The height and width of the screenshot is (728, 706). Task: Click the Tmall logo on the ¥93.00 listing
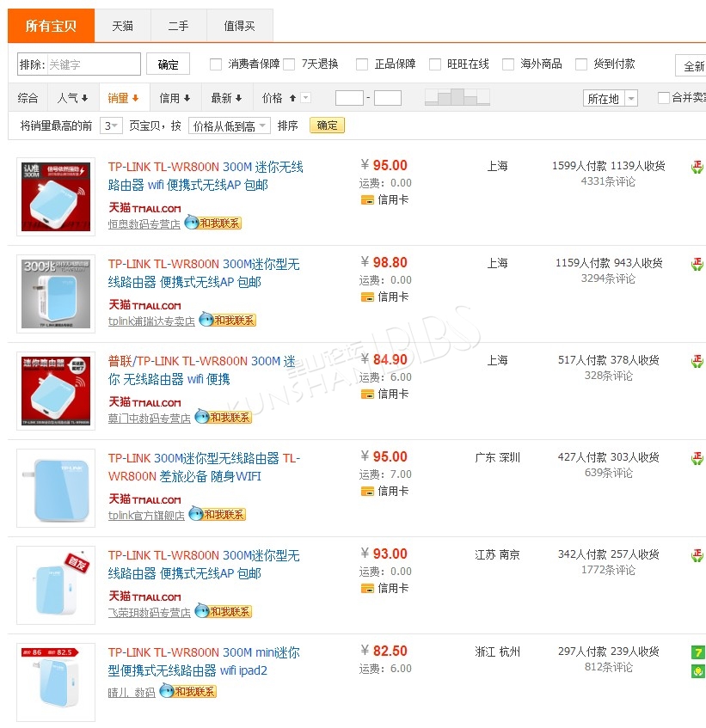point(144,596)
